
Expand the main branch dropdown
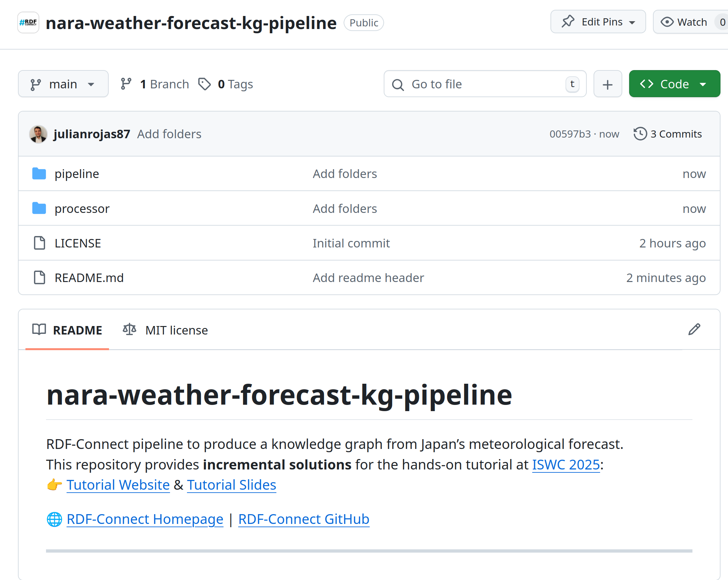(63, 84)
